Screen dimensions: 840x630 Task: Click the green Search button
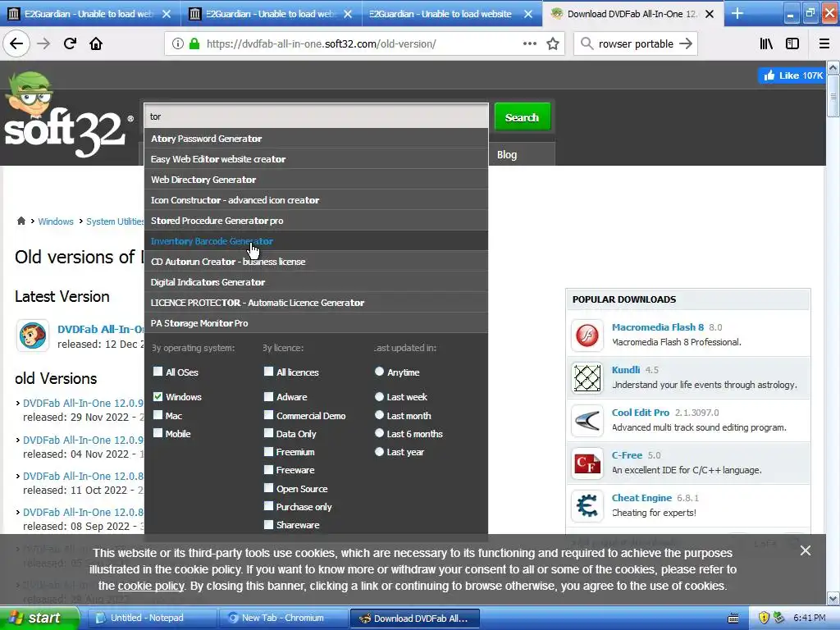[523, 116]
